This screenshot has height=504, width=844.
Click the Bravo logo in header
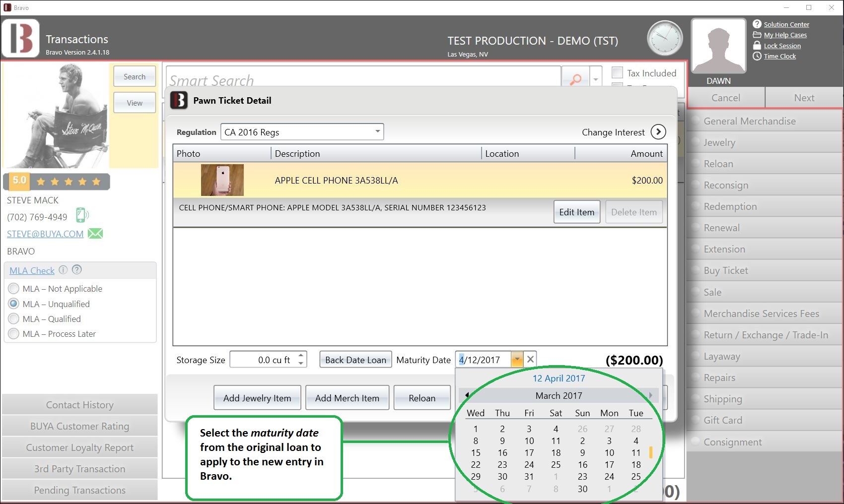[20, 38]
